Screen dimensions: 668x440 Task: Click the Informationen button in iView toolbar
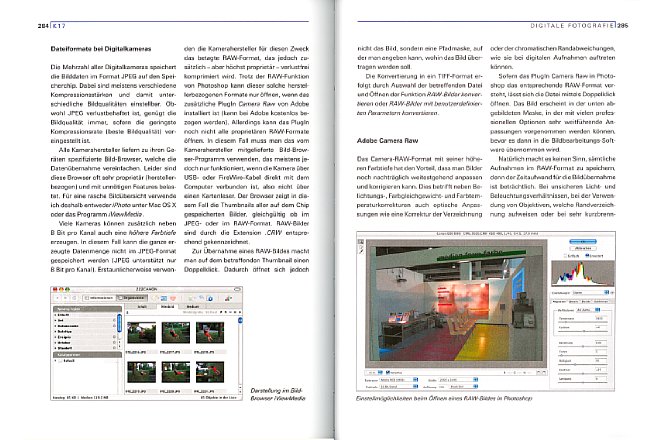coord(99,298)
